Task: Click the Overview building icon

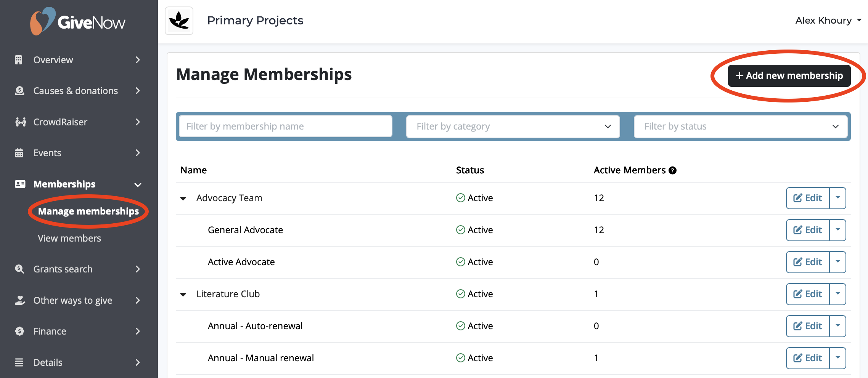Action: [x=19, y=60]
